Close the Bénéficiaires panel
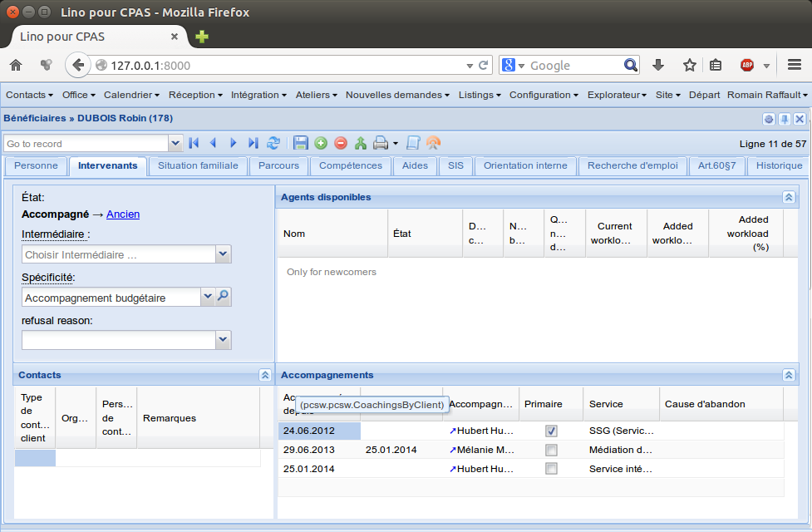 (x=800, y=119)
